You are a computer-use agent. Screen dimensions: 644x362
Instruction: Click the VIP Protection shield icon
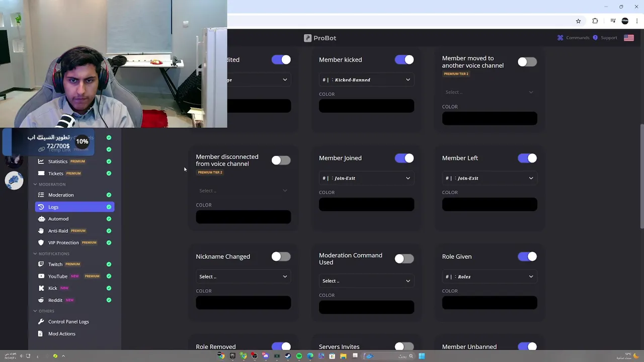tap(41, 243)
